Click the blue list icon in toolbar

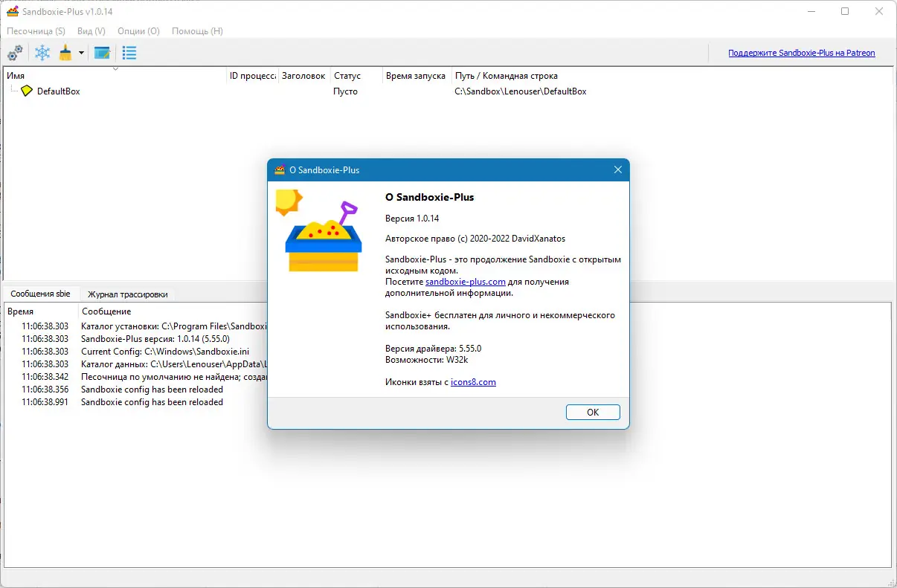(x=129, y=53)
